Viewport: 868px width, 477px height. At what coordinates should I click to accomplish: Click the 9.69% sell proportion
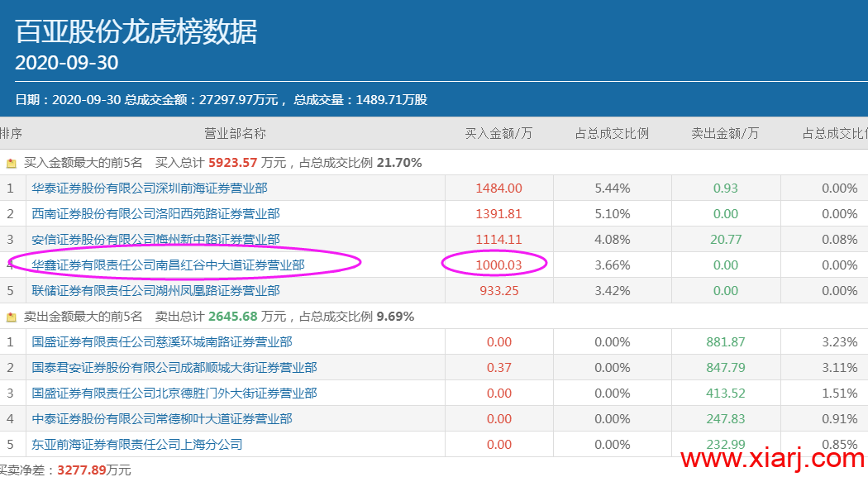pyautogui.click(x=395, y=317)
